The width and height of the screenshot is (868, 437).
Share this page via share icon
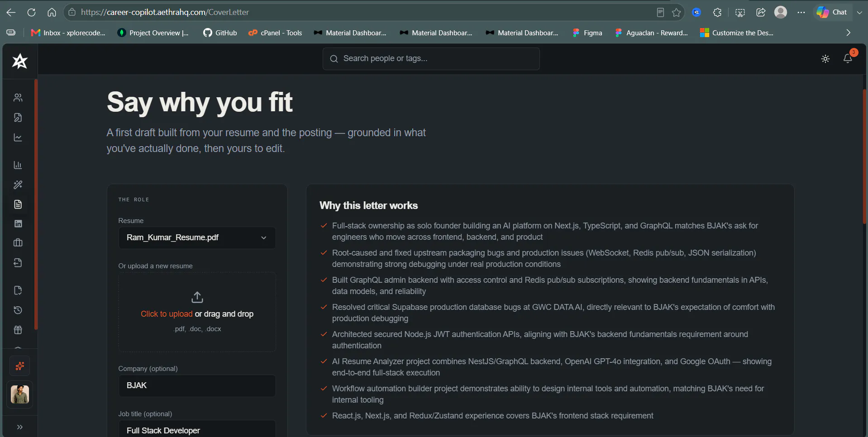(761, 12)
